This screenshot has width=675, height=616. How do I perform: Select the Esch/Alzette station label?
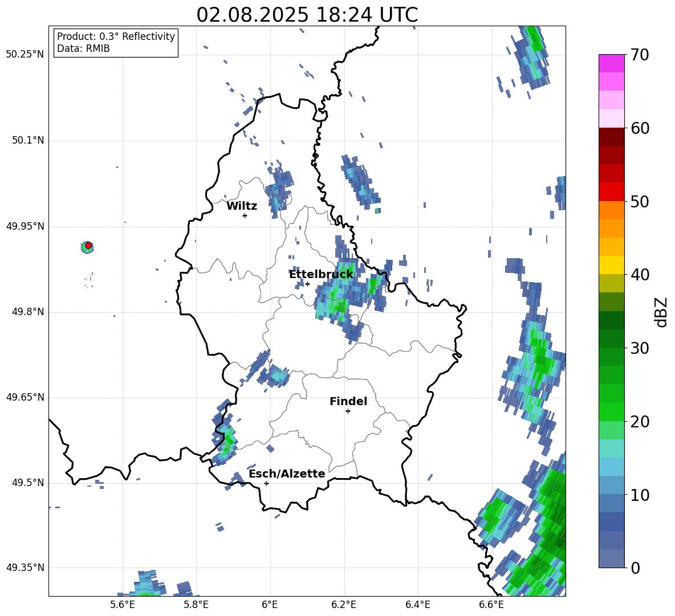pos(287,474)
